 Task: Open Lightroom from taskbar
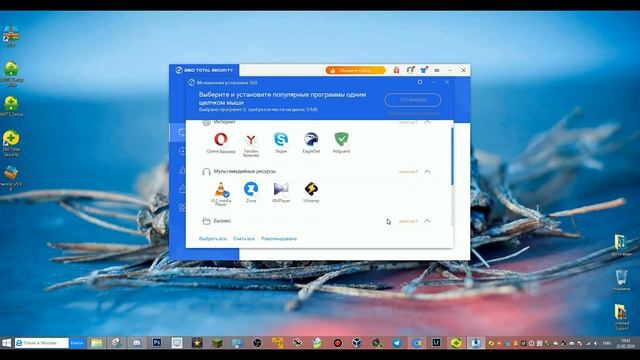point(436,343)
